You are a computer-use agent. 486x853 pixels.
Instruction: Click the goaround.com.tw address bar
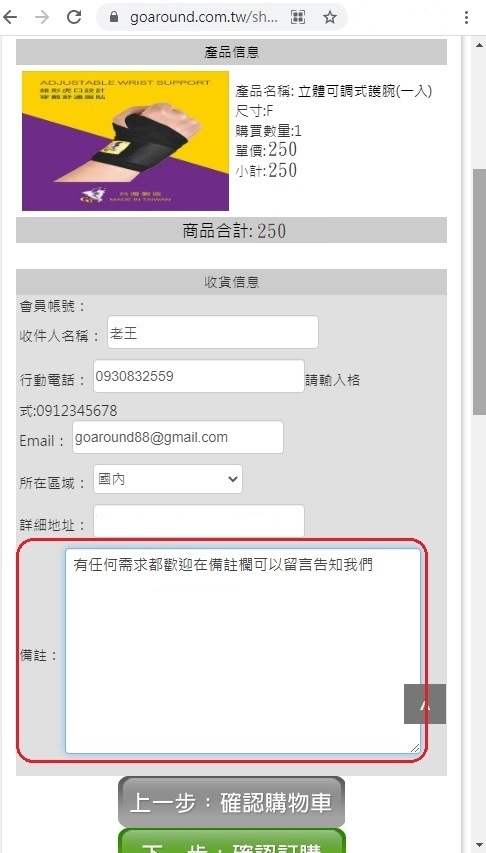(x=204, y=17)
